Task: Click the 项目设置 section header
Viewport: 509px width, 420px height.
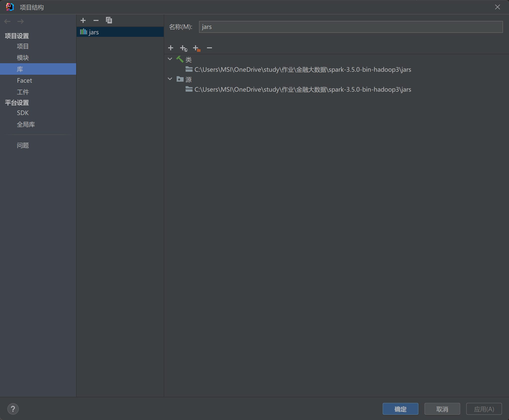Action: [17, 36]
